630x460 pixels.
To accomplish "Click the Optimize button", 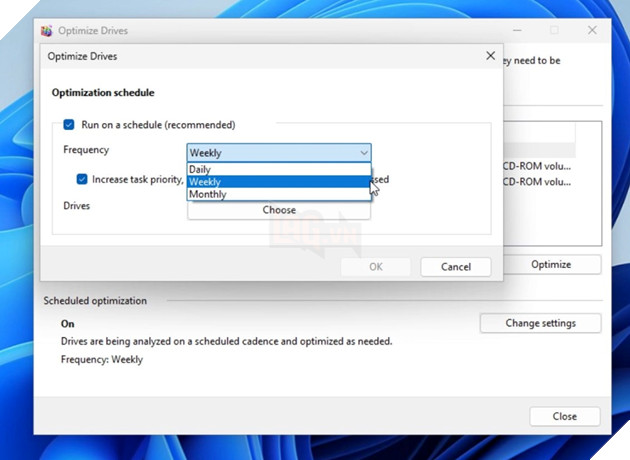I will tap(550, 265).
